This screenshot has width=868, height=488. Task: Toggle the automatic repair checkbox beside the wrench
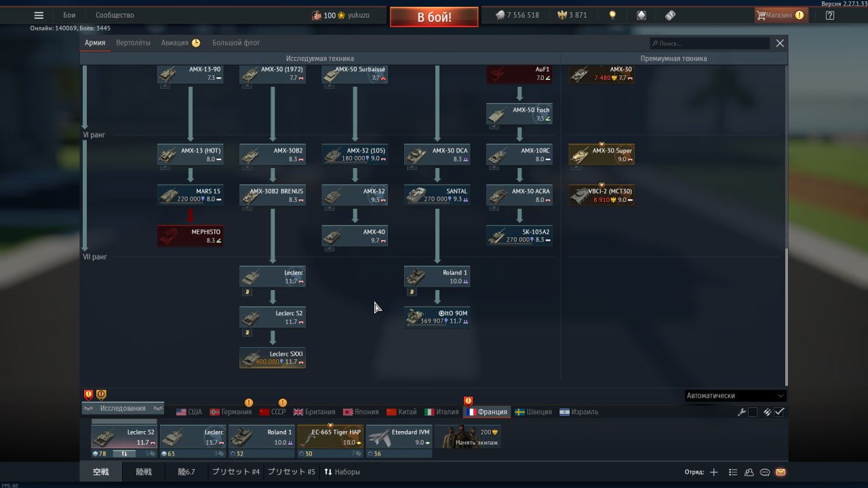752,412
